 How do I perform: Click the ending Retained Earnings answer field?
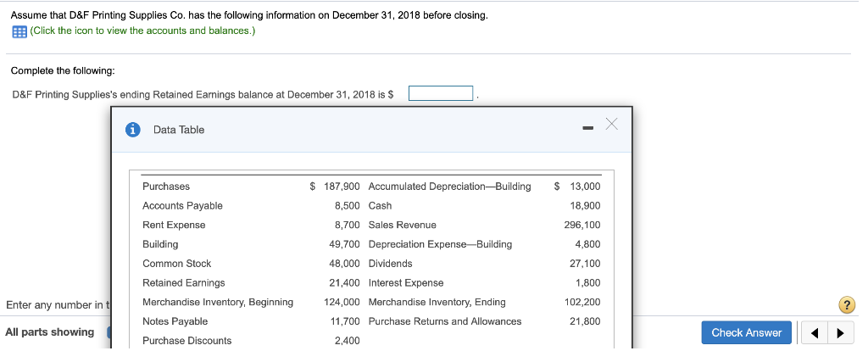(441, 93)
